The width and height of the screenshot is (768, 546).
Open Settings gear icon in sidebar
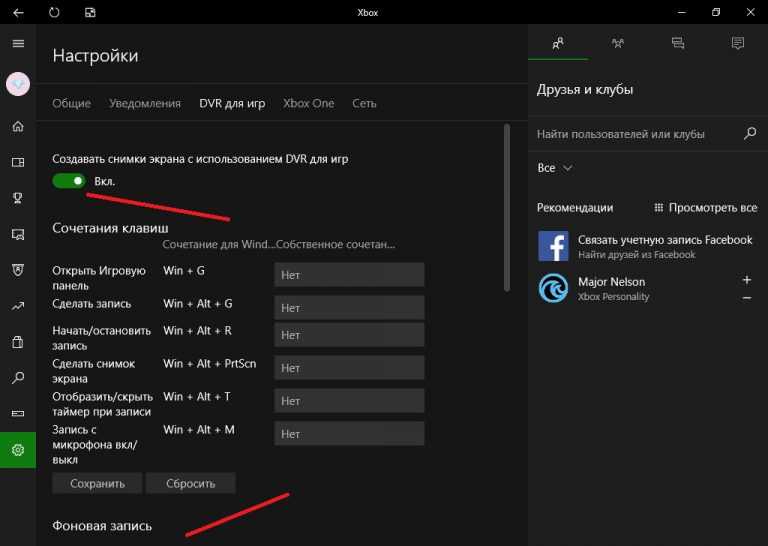coord(18,450)
